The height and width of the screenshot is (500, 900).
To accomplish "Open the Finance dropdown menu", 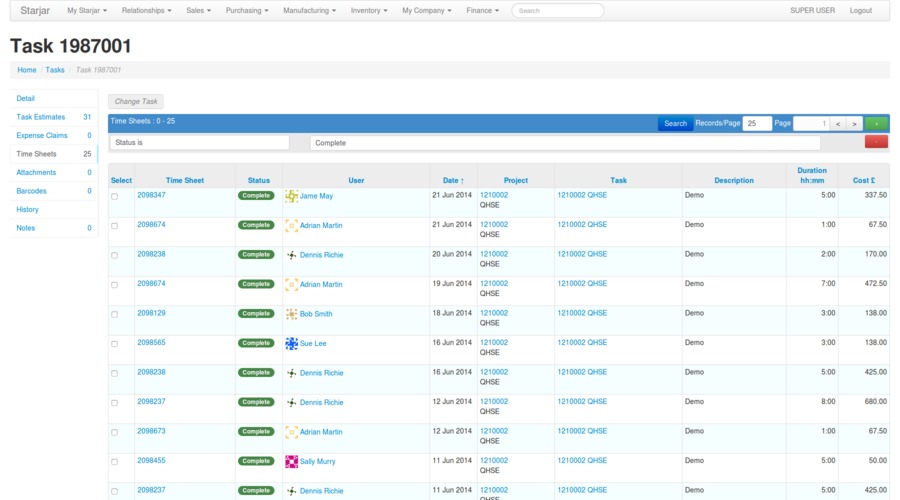I will pos(482,11).
